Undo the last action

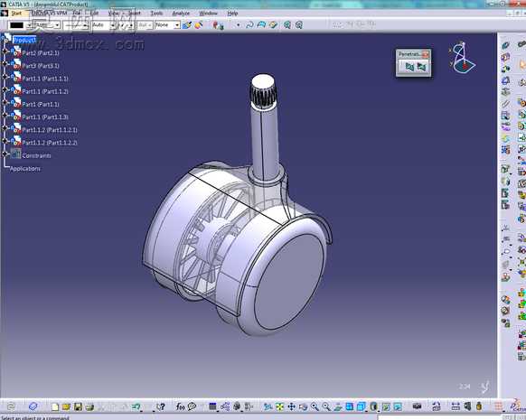tap(136, 407)
